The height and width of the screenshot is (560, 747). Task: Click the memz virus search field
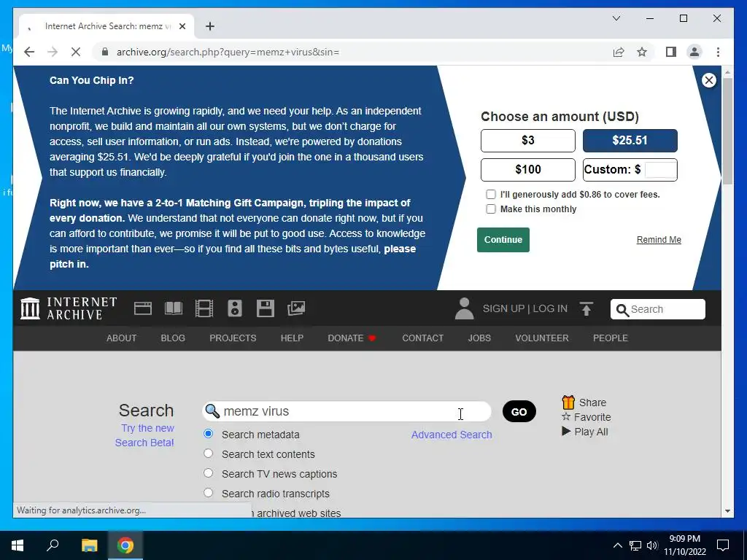347,411
